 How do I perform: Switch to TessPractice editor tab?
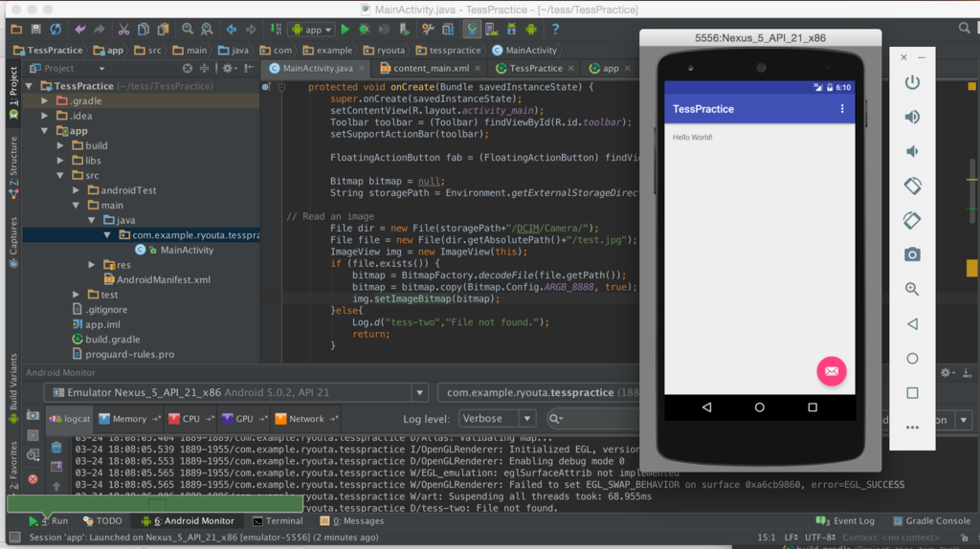click(x=535, y=68)
